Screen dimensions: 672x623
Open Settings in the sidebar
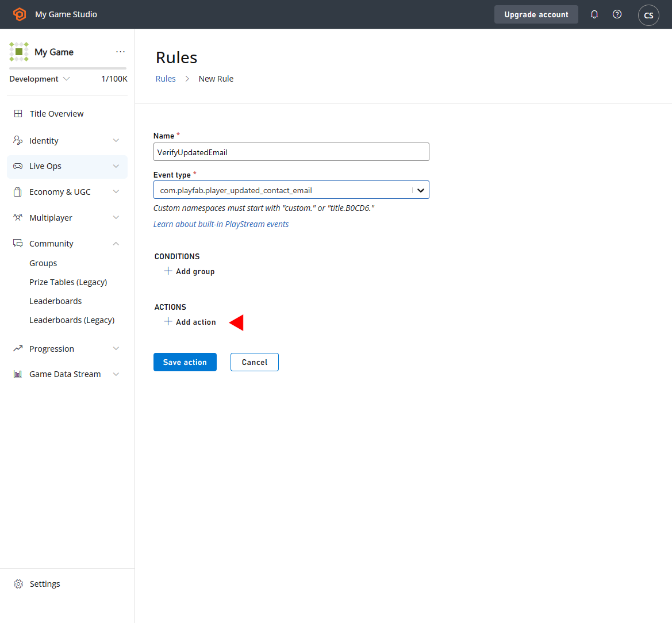pyautogui.click(x=45, y=583)
